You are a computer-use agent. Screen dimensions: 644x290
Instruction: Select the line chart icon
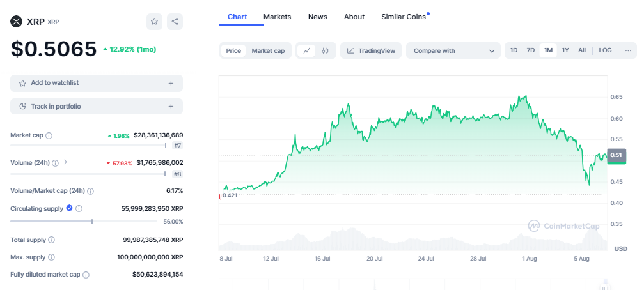(306, 51)
